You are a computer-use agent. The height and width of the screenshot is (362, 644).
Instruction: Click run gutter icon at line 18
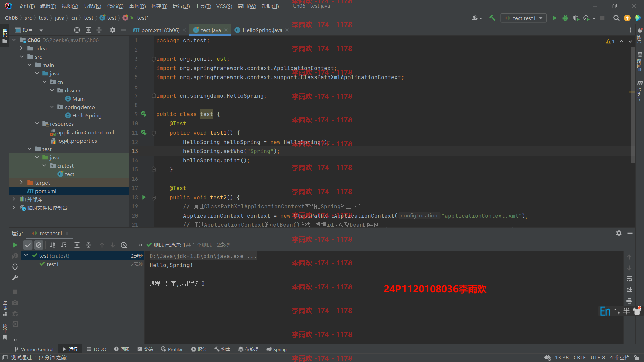[x=144, y=197]
